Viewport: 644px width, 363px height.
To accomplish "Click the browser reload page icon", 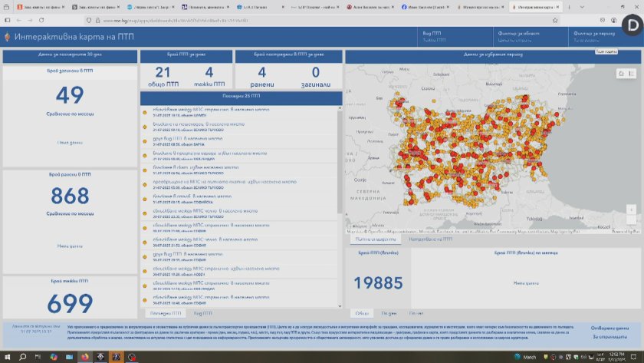I will [x=41, y=20].
